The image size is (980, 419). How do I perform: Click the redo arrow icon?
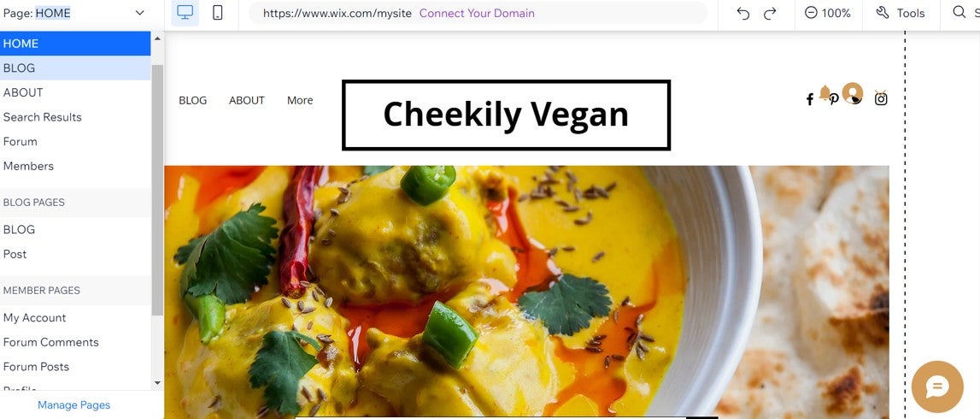[x=770, y=13]
